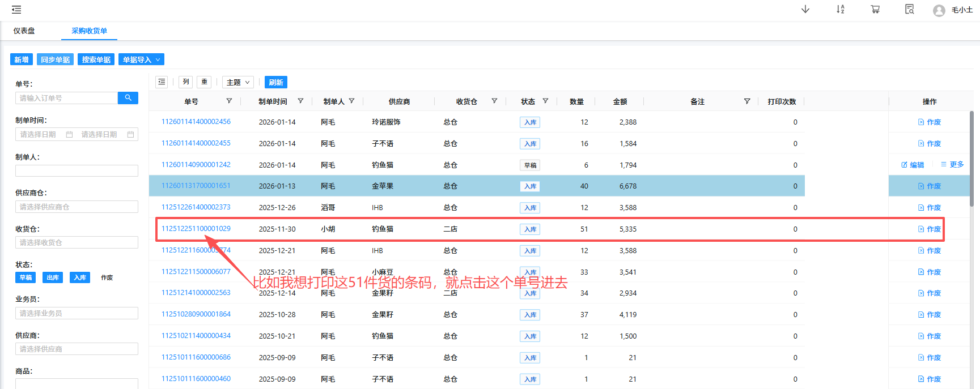Open order number 112512251100001029
The height and width of the screenshot is (389, 980).
(196, 229)
